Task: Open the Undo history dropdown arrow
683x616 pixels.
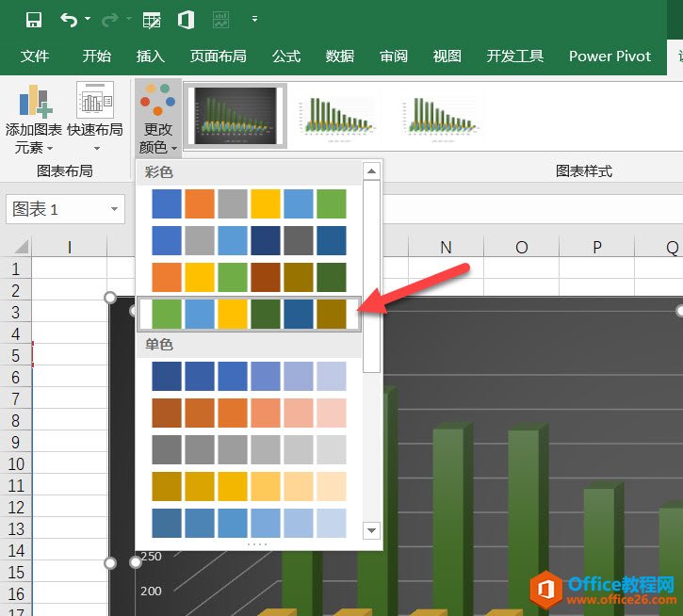Action: coord(88,19)
